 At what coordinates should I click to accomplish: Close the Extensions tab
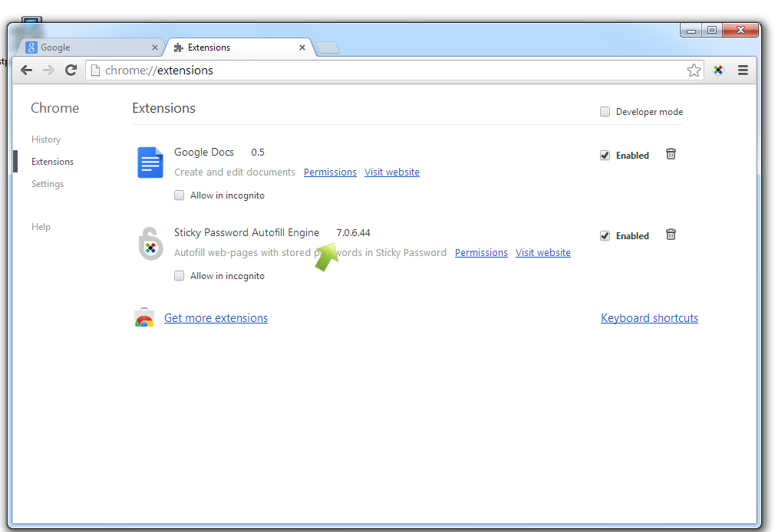coord(302,48)
